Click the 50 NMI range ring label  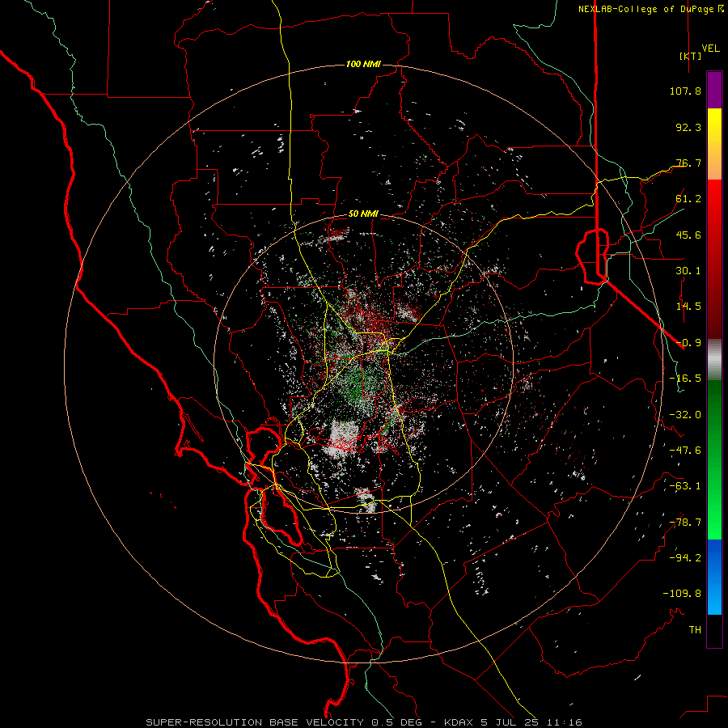click(363, 214)
